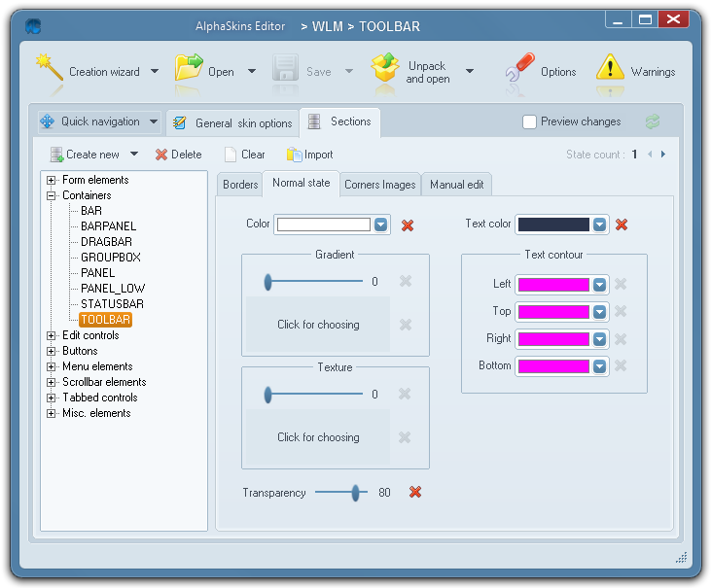Click the X beside Gradient Click for choosing
This screenshot has width=711, height=588.
tap(406, 325)
